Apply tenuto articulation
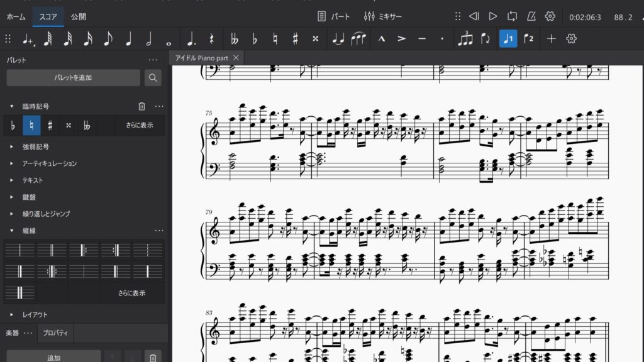This screenshot has height=362, width=644. coord(422,38)
